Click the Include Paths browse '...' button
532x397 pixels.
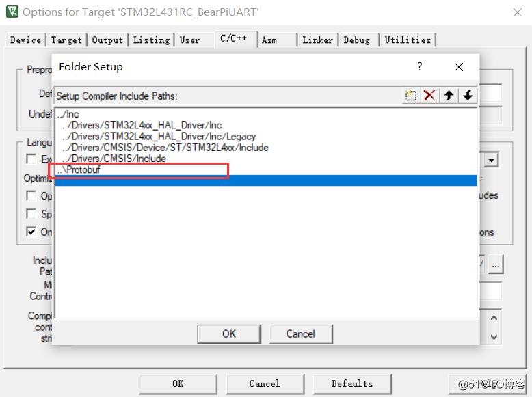point(496,264)
